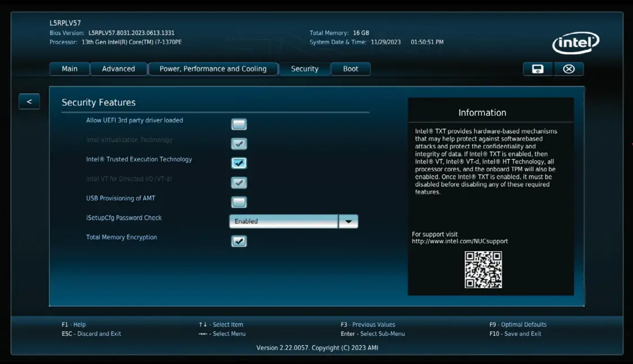The image size is (633, 364).
Task: Click the Enabled combo box field
Action: click(x=284, y=221)
